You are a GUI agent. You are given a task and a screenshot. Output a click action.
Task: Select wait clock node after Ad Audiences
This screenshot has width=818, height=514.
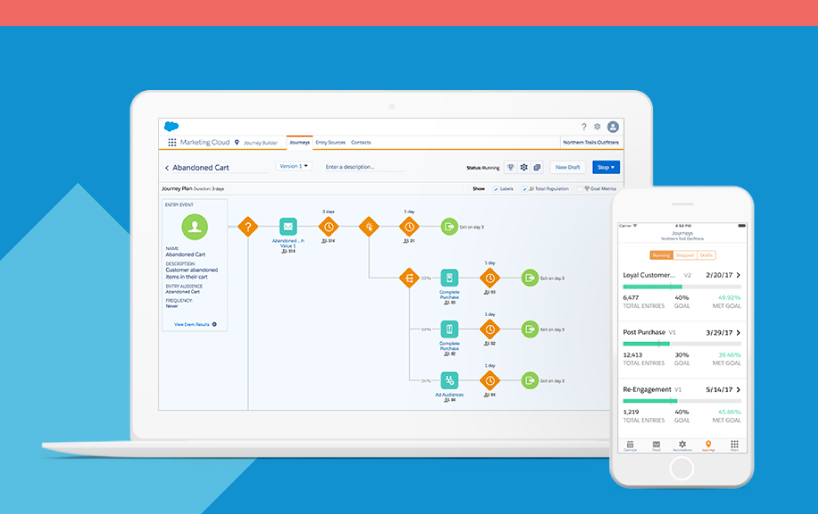(x=489, y=380)
